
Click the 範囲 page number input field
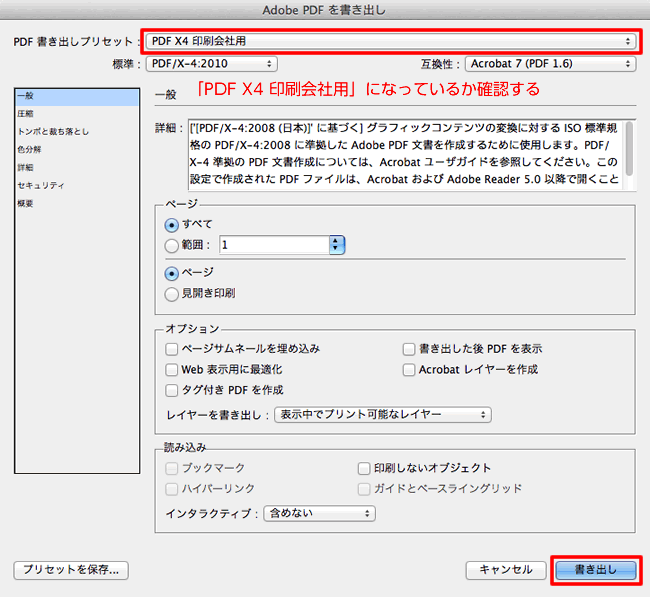click(274, 245)
